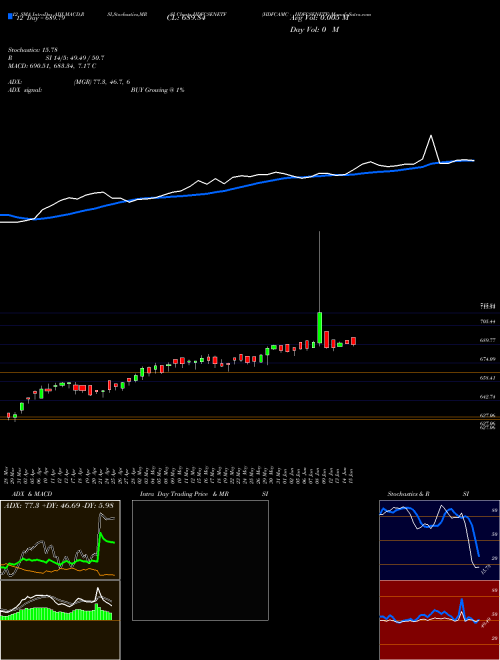
Task: Click the first green candlestick at chart start
Action: click(15, 417)
